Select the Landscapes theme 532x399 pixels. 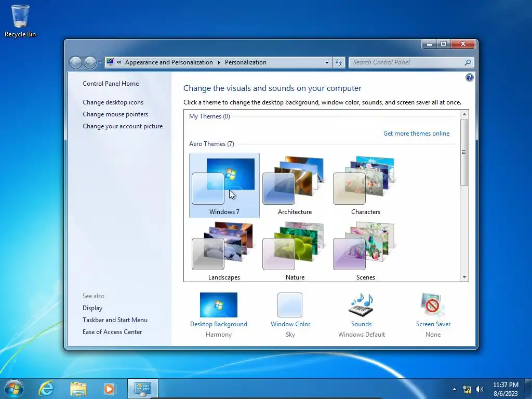224,250
